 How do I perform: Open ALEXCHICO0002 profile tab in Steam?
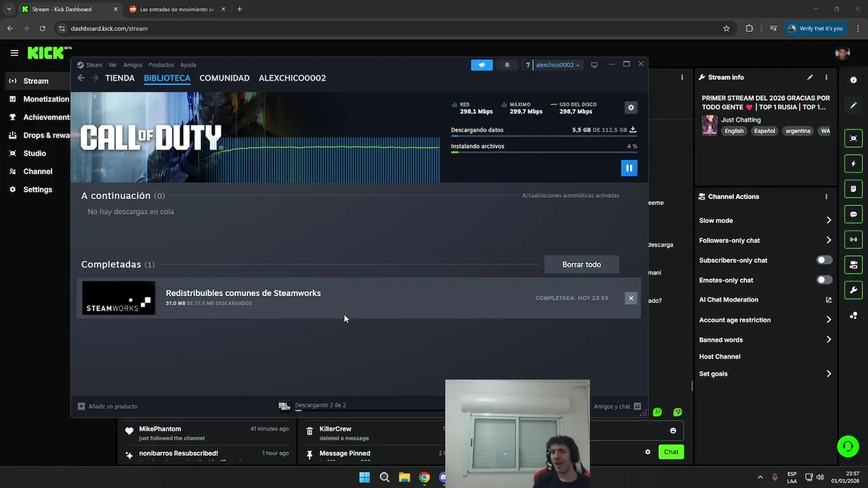[292, 78]
